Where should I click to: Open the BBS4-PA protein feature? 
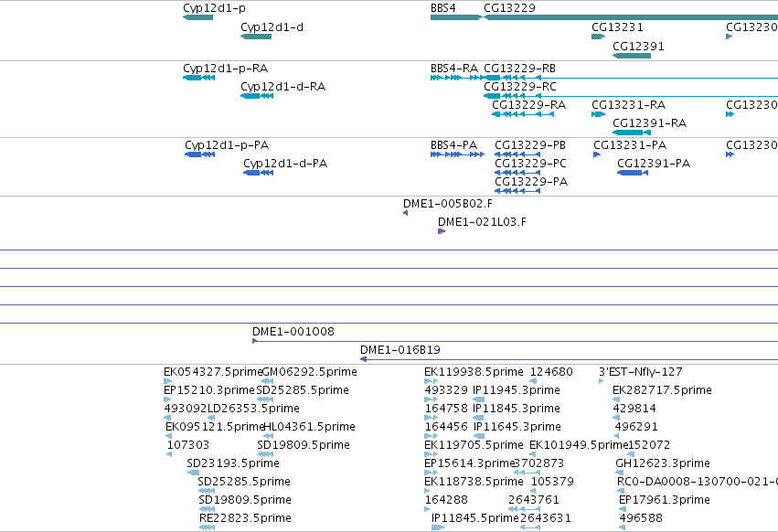pos(457,154)
